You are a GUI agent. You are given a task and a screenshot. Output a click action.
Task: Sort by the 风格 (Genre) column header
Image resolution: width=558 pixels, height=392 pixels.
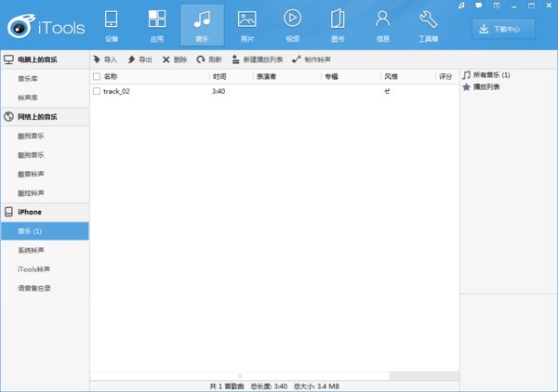(x=392, y=76)
